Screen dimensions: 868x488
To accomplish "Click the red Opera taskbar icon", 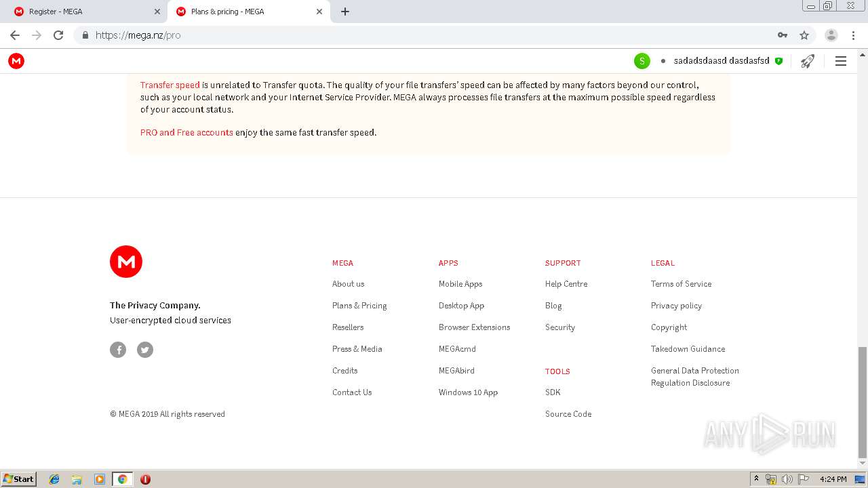I will [x=145, y=479].
